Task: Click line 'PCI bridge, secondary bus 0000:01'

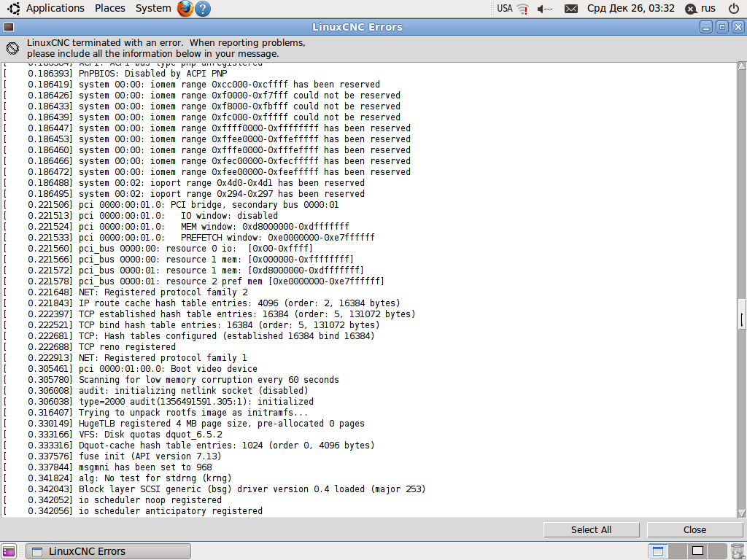Action: point(255,205)
